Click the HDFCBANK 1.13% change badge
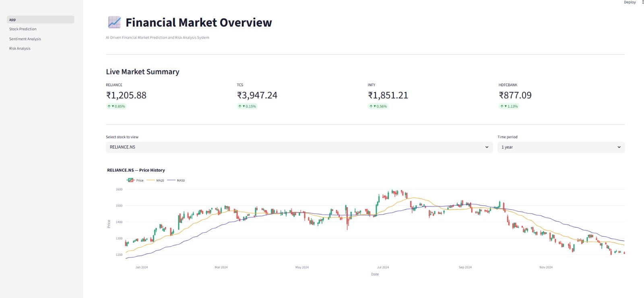 tap(509, 106)
